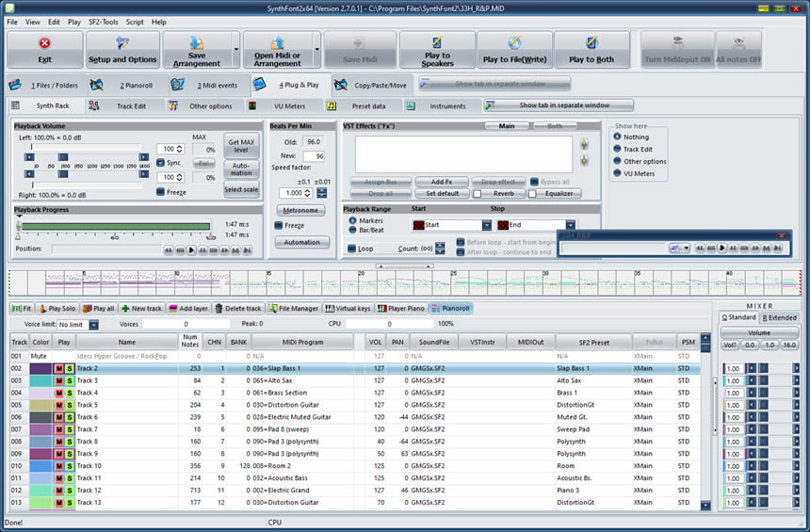Click play in Playback Progress controls

coord(191,250)
